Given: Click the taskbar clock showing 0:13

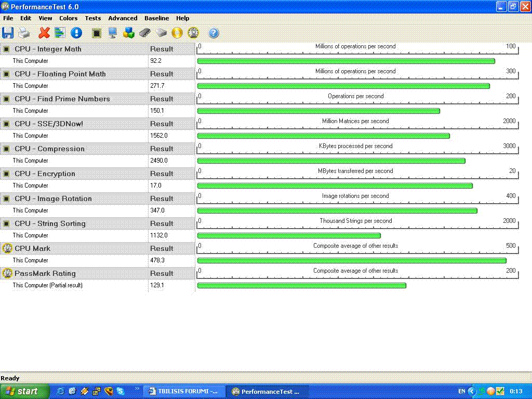Looking at the screenshot, I should point(516,391).
